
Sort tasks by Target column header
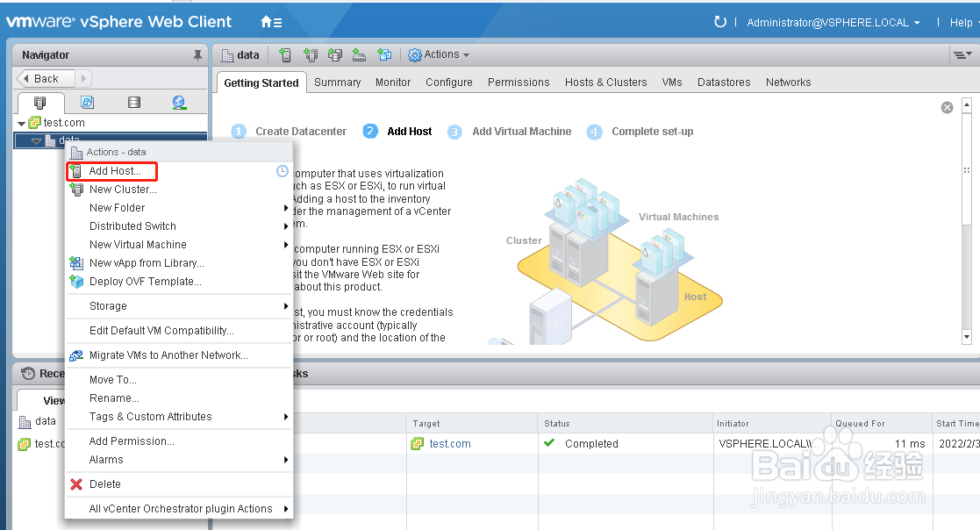[472, 423]
